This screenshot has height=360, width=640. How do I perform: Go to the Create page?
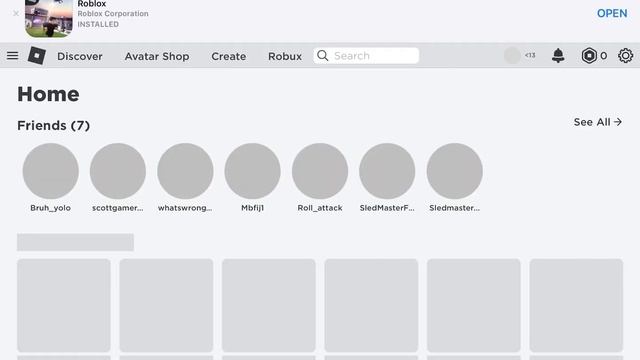pos(229,56)
